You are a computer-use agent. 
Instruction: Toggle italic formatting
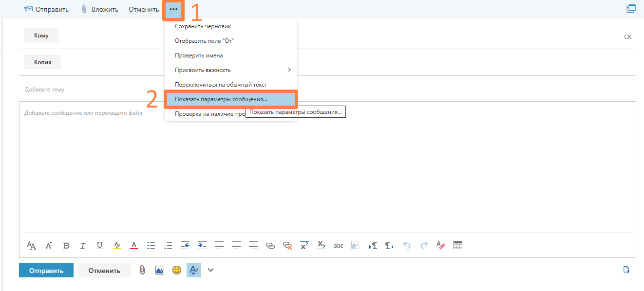click(83, 245)
